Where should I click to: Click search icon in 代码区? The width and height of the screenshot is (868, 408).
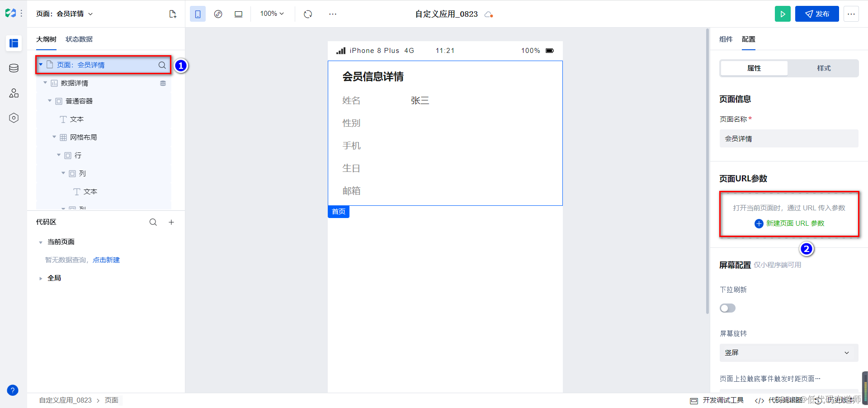click(x=153, y=222)
